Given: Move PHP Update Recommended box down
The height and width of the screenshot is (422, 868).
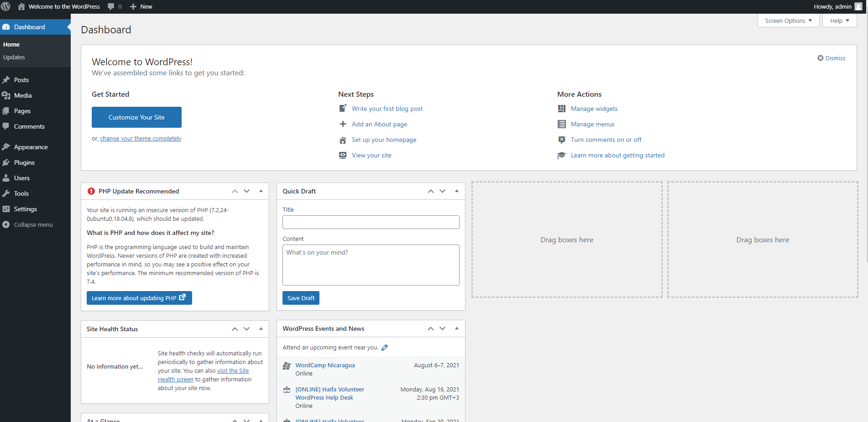Looking at the screenshot, I should (247, 191).
